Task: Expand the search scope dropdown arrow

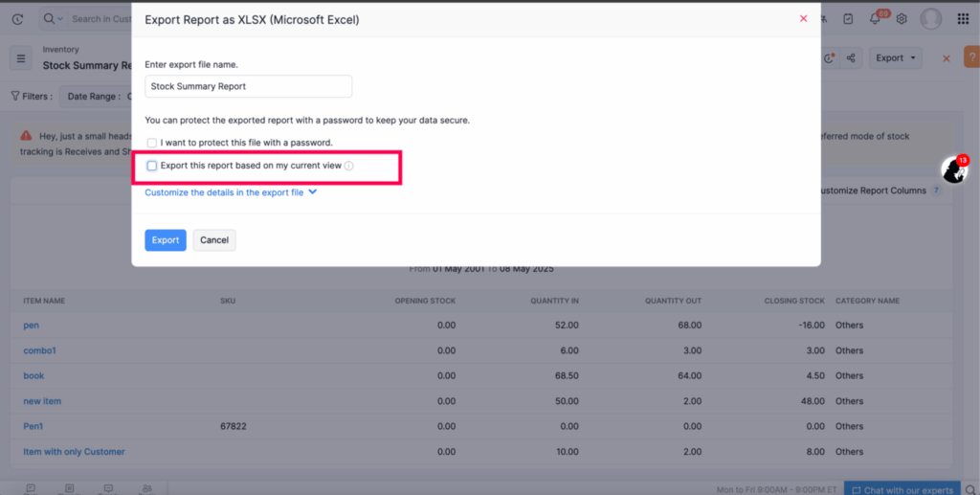Action: (60, 19)
